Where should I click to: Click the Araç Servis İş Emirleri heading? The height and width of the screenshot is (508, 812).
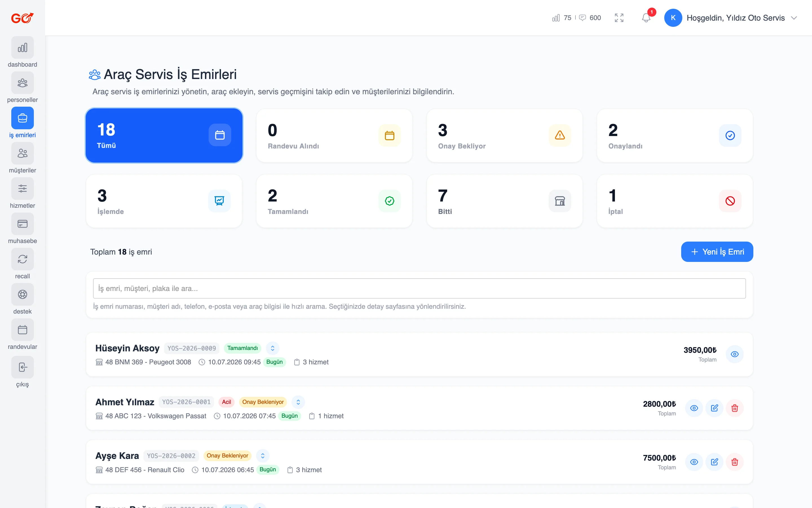coord(170,74)
